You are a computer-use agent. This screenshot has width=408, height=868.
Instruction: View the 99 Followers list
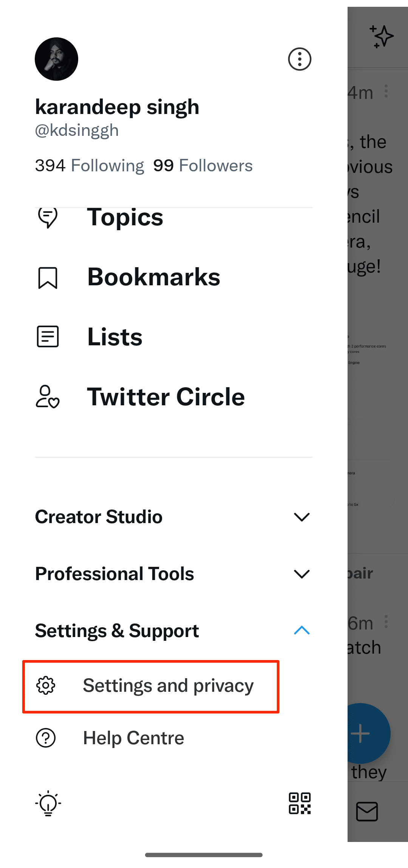(x=203, y=166)
